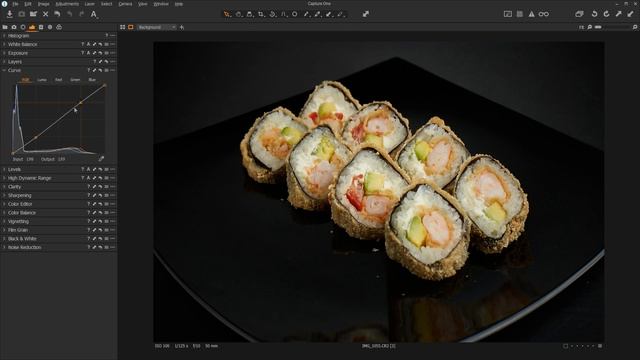Select the Keystone tool
This screenshot has height=360, width=640.
(283, 14)
